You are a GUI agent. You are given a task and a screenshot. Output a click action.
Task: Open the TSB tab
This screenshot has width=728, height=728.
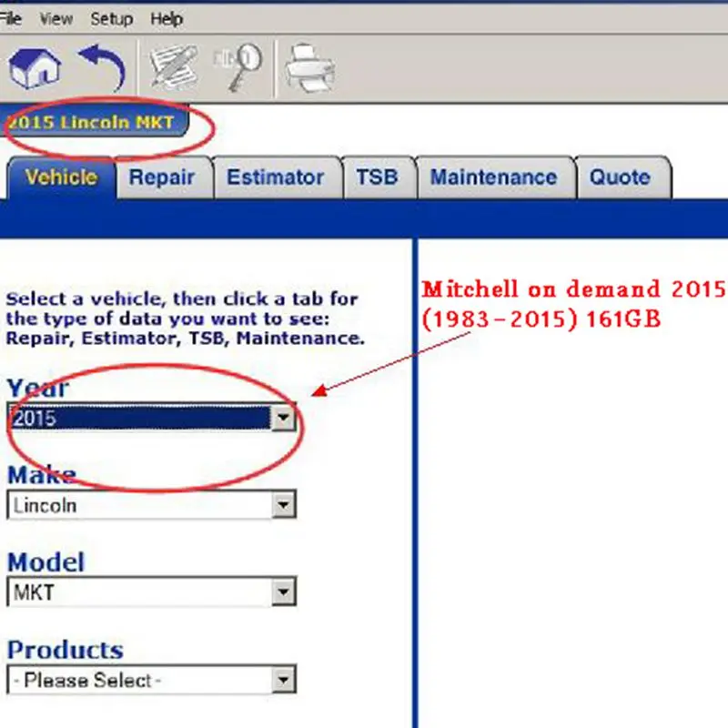(377, 177)
